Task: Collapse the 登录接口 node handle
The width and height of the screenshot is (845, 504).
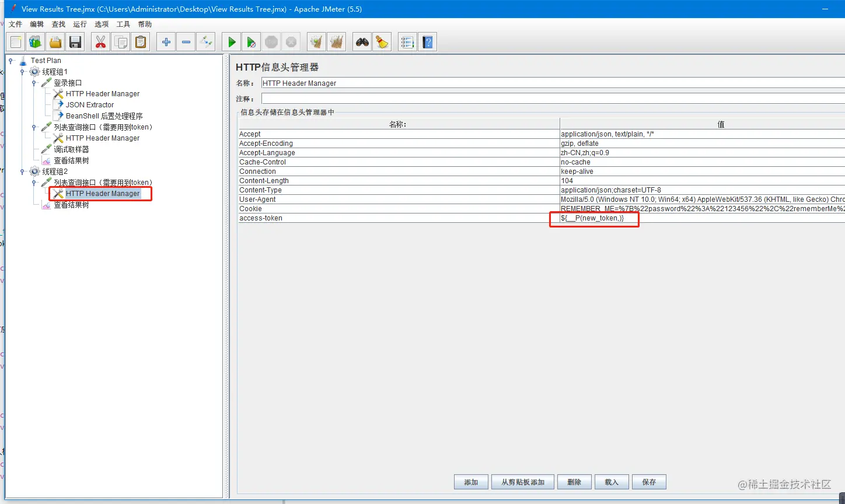Action: coord(34,83)
